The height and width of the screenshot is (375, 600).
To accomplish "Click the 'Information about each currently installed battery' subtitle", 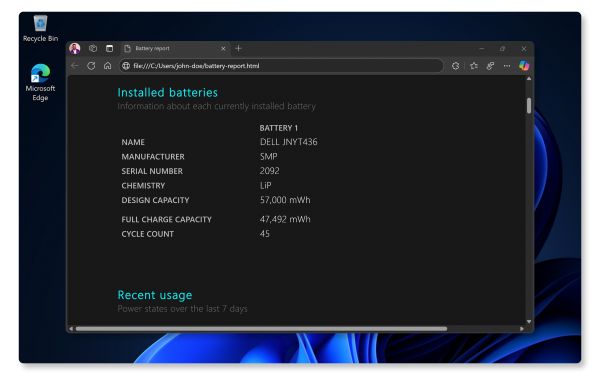I will point(217,106).
